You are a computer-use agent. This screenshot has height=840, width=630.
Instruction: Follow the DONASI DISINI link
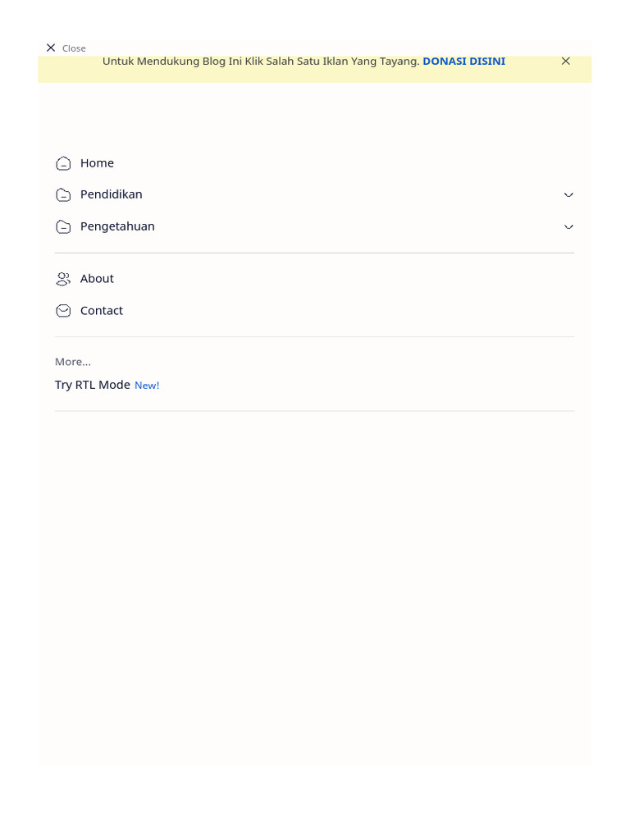tap(463, 62)
